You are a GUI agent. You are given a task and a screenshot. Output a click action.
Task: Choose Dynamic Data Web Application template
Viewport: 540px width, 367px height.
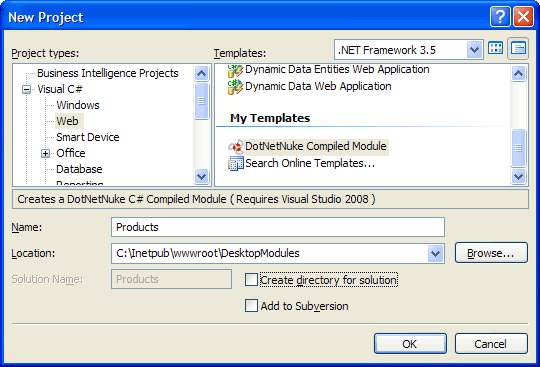coord(318,86)
